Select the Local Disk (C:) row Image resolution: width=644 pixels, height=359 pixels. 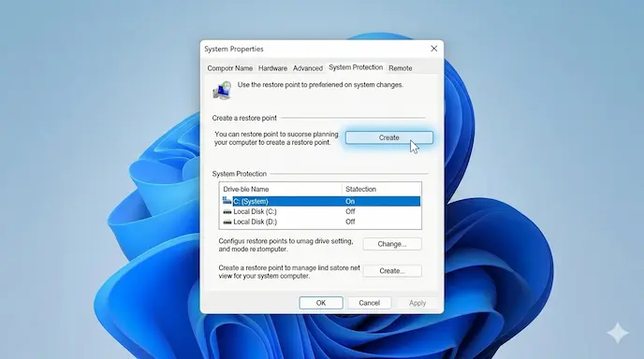[321, 211]
